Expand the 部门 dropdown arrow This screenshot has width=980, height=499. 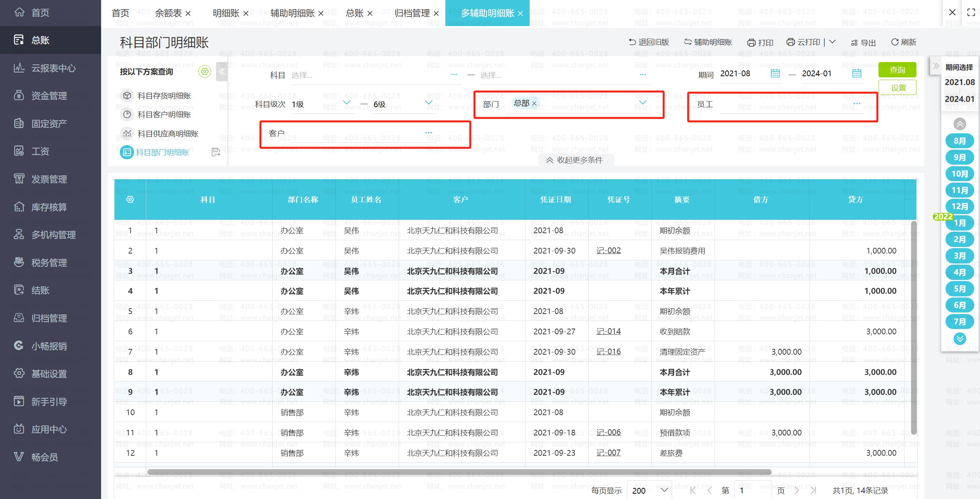click(x=642, y=103)
